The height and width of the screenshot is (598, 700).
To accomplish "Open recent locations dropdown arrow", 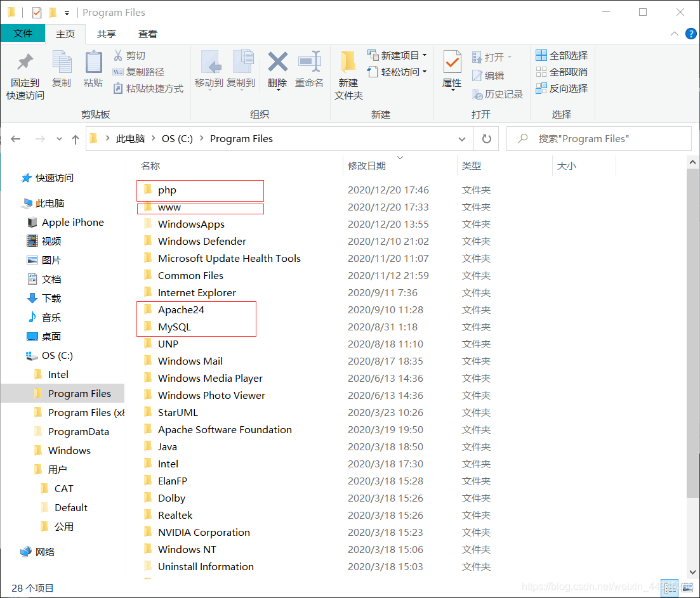I will 59,139.
